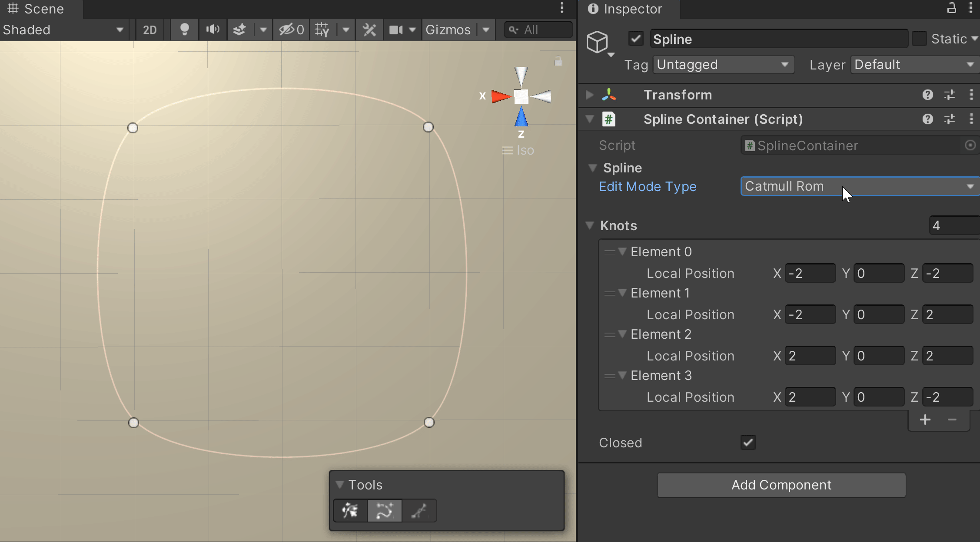
Task: Mute scene audio speaker icon
Action: tap(213, 30)
